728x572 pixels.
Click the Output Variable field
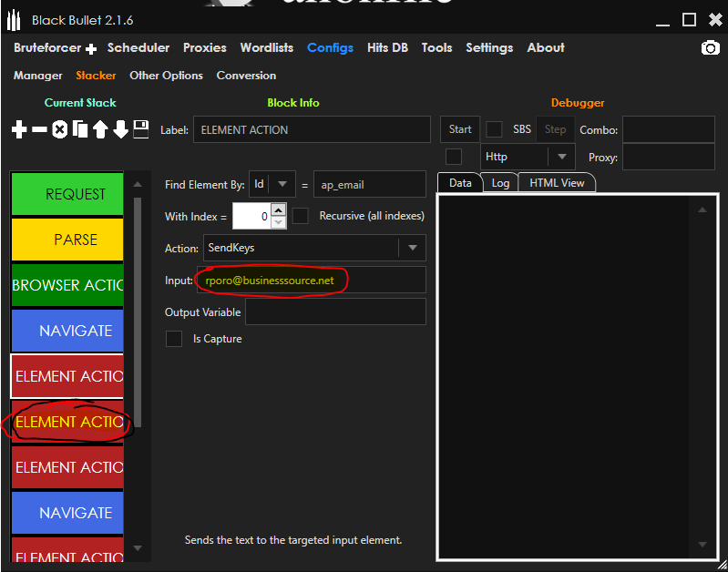coord(335,312)
